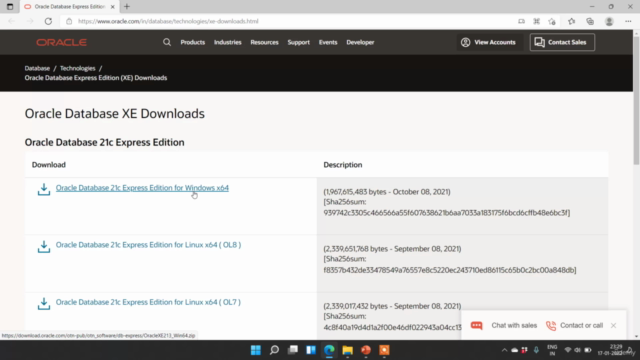Download Oracle Database 21c Express for Windows x64
Image resolution: width=640 pixels, height=360 pixels.
pyautogui.click(x=142, y=188)
